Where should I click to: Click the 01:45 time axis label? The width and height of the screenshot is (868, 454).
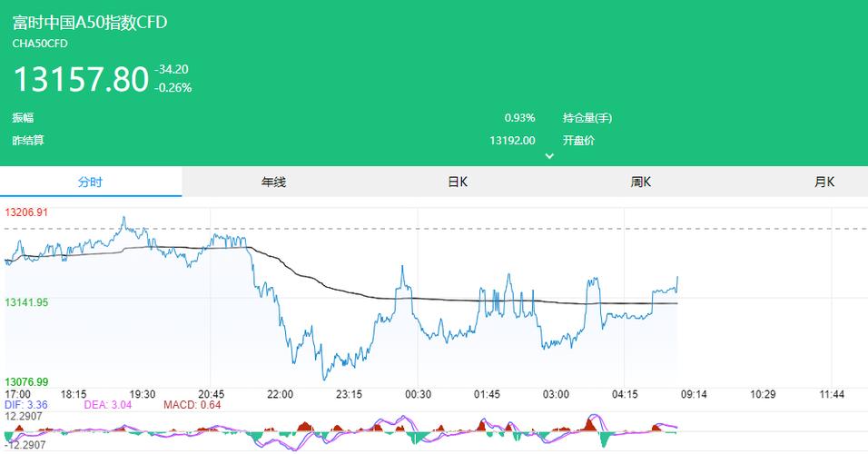click(487, 394)
